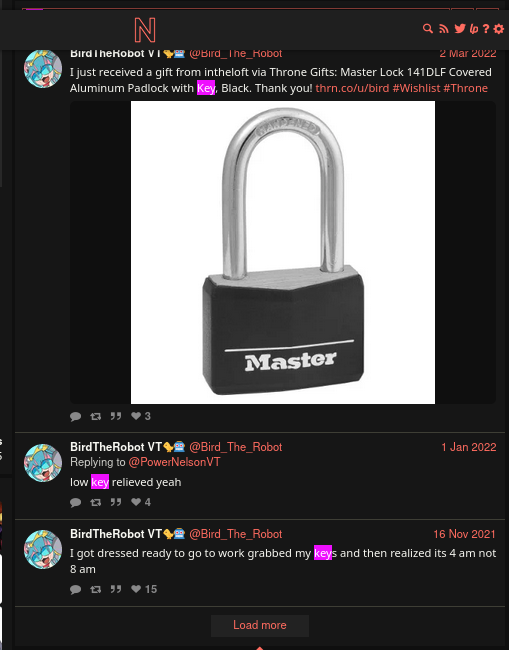The height and width of the screenshot is (650, 509).
Task: Click the quote icon on the padlock tweet
Action: pos(116,416)
